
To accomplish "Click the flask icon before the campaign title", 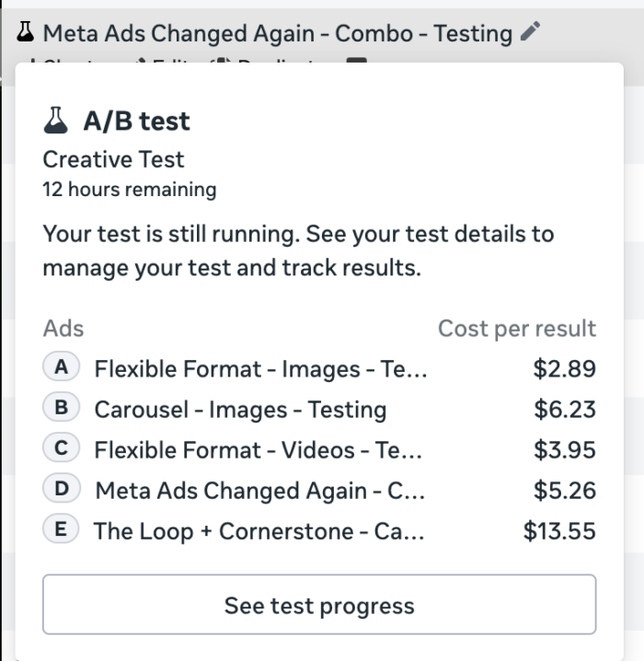I will tap(27, 33).
